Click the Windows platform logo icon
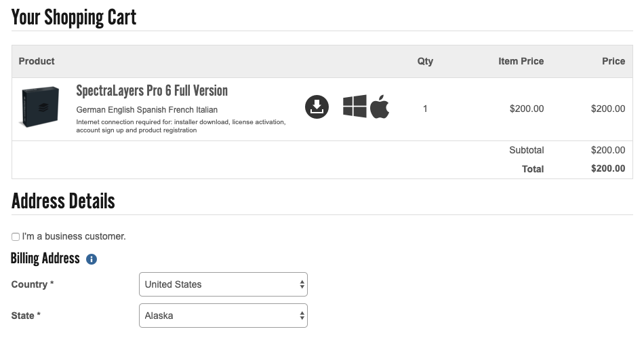The width and height of the screenshot is (644, 342). click(x=355, y=107)
